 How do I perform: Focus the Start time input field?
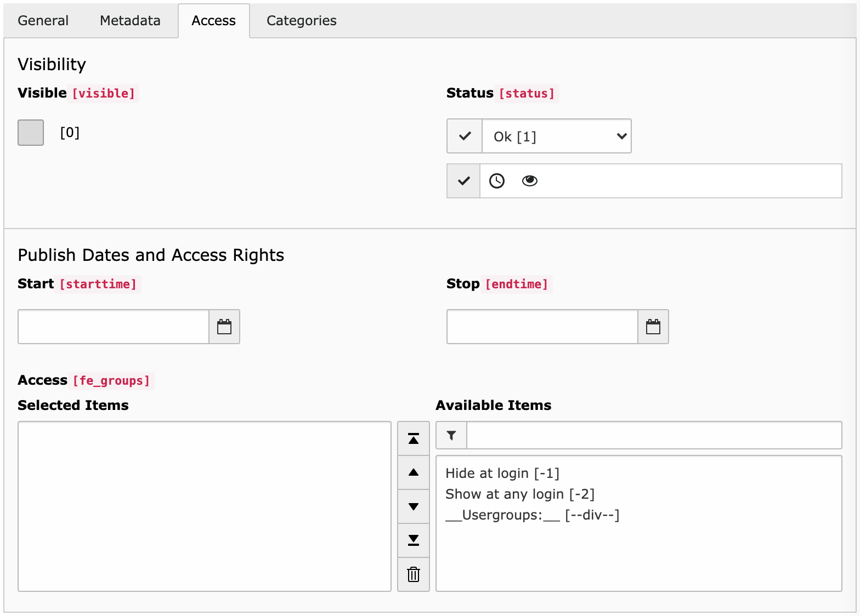(114, 327)
